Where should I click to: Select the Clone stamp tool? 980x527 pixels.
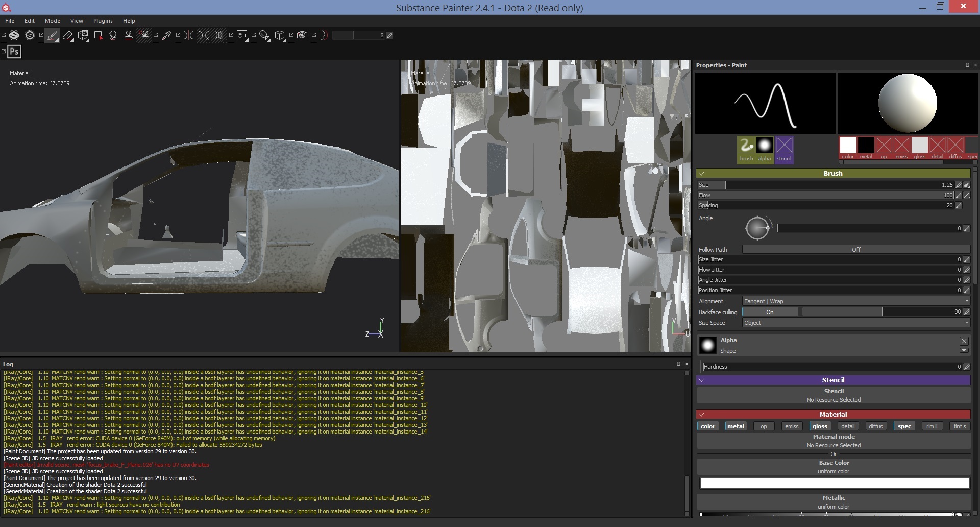(x=129, y=35)
